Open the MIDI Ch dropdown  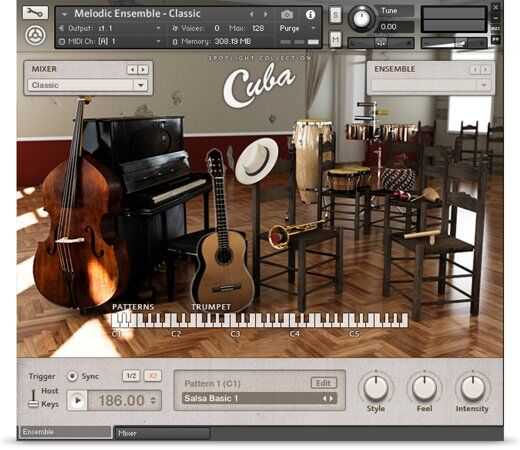point(158,42)
